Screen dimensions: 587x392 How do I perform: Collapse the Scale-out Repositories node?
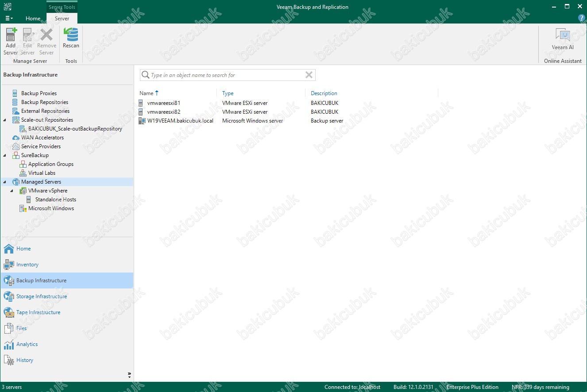[x=5, y=120]
